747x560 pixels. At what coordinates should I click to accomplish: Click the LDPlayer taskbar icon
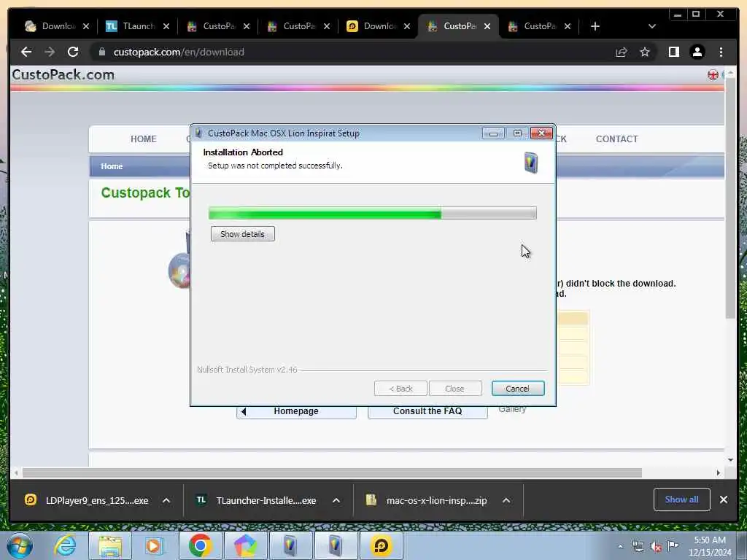pos(381,545)
